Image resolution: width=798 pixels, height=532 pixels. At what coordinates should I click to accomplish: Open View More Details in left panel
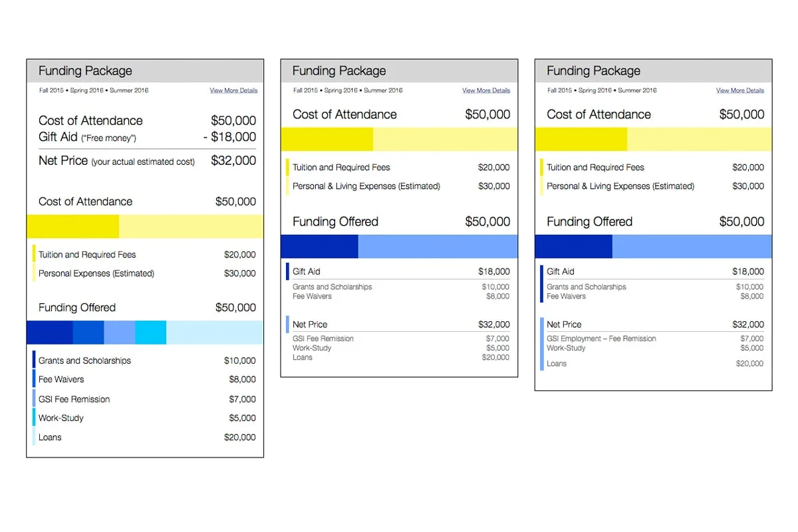pos(233,90)
